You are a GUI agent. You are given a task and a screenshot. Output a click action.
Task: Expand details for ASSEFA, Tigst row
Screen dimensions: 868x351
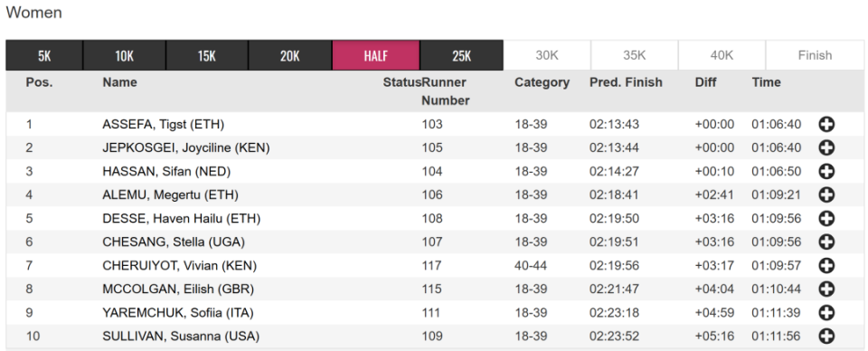(x=826, y=125)
